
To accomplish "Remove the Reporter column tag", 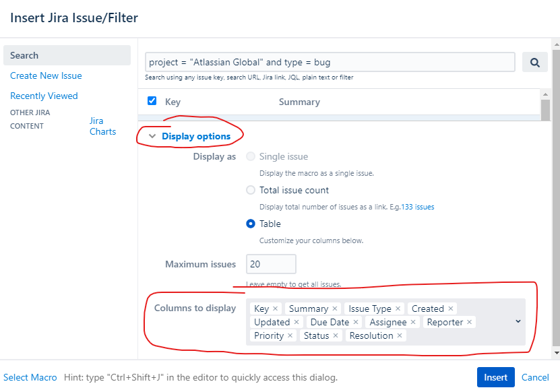I will click(469, 322).
